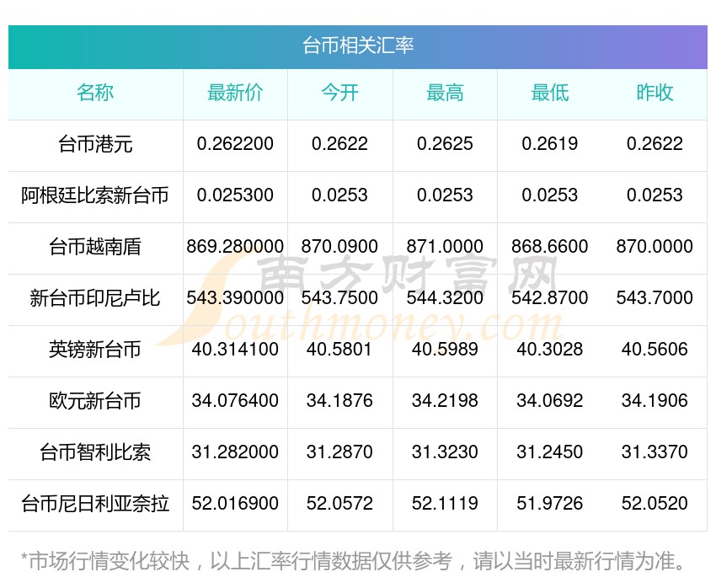Select the 台币尼日利亚奈拉 row name
This screenshot has width=716, height=588.
point(95,504)
